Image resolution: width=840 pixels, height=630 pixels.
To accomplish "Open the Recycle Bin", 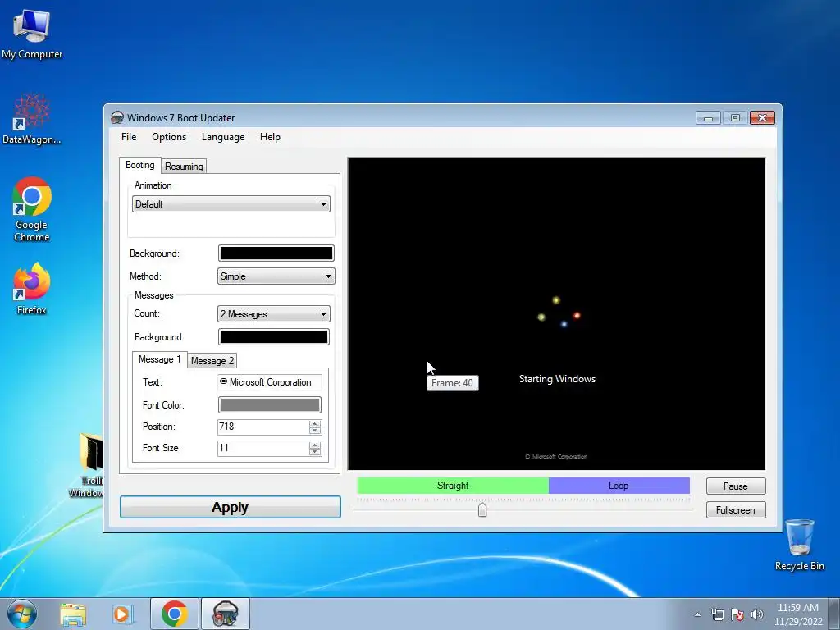I will click(799, 545).
